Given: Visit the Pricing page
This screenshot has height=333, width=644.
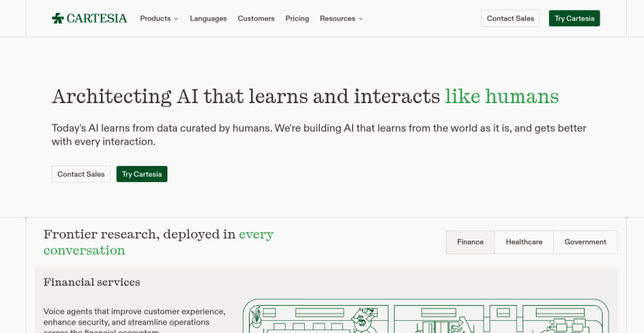Looking at the screenshot, I should (297, 19).
